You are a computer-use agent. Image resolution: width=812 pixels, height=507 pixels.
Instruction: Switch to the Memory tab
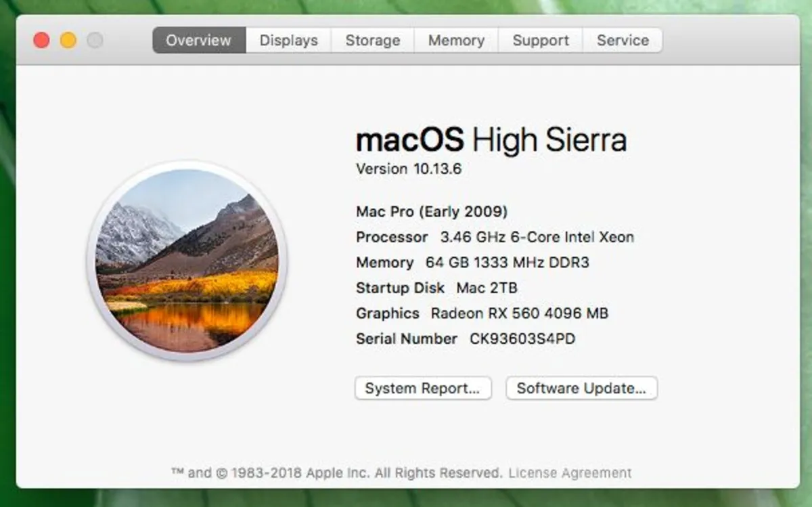(456, 41)
